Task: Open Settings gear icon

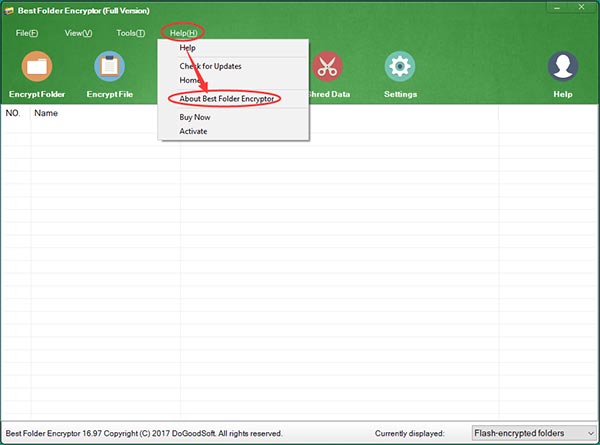Action: point(400,66)
